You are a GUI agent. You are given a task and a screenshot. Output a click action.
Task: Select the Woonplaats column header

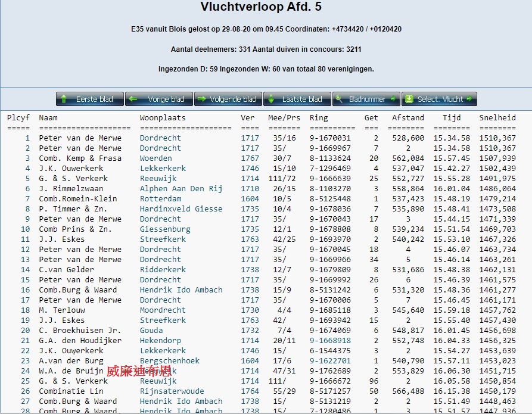163,118
